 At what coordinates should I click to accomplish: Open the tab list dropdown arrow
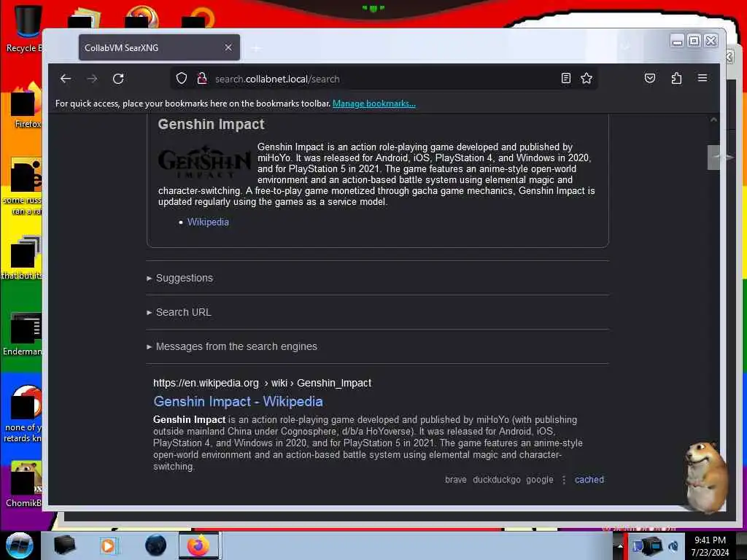pyautogui.click(x=625, y=47)
